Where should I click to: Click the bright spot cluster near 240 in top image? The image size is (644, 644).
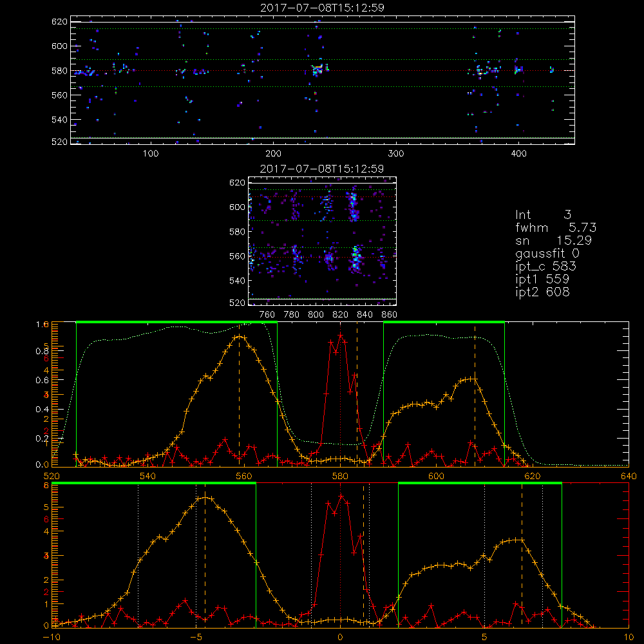[x=318, y=70]
